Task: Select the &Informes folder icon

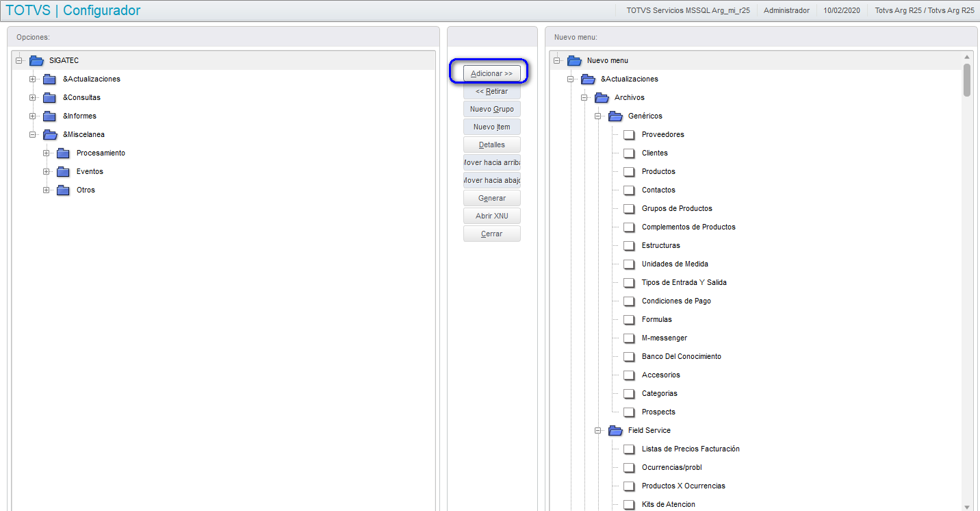Action: click(49, 116)
